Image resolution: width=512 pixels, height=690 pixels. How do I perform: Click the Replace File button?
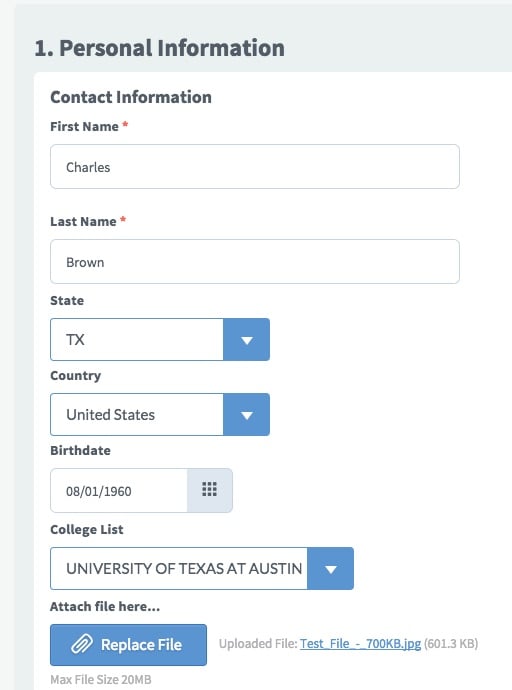(x=128, y=645)
